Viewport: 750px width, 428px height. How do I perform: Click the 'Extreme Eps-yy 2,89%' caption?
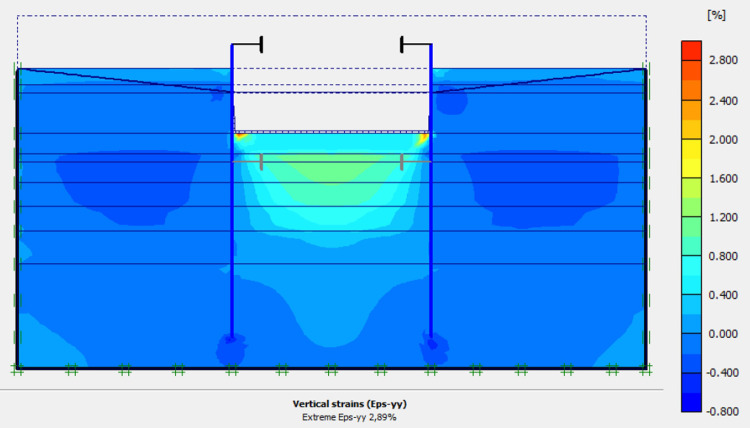tap(349, 417)
